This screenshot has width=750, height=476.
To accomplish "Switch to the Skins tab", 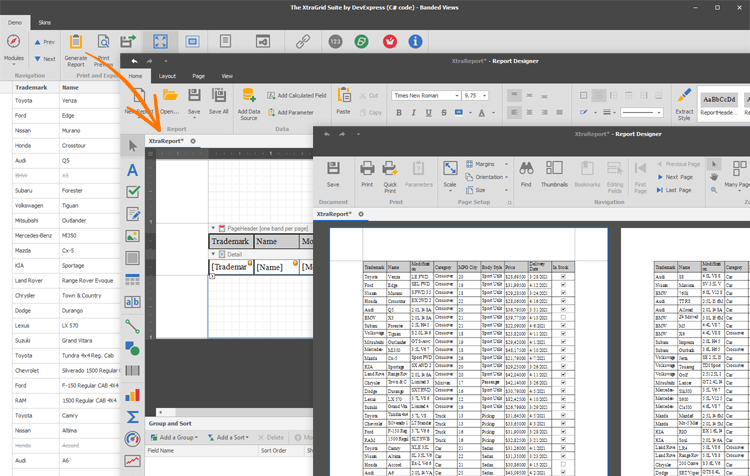I will point(44,22).
